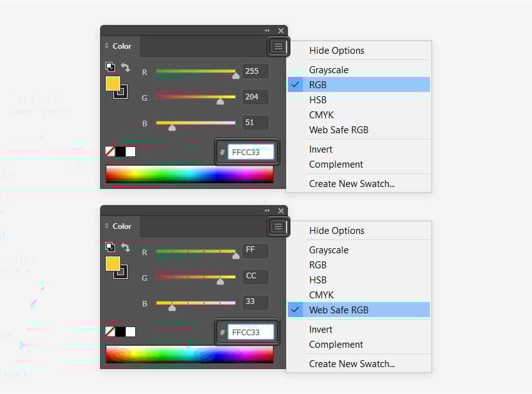Toggle the checked RGB entry in the menu
The image size is (532, 394).
318,84
